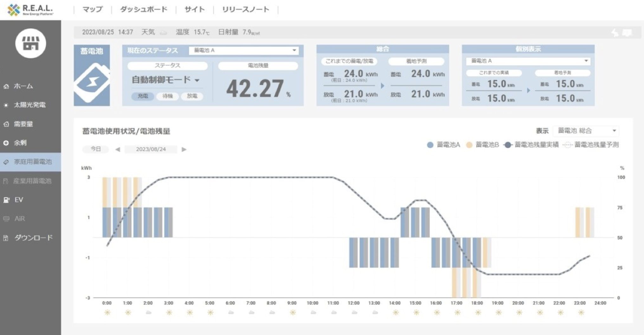
Task: Select the 放電 status pill
Action: 192,96
